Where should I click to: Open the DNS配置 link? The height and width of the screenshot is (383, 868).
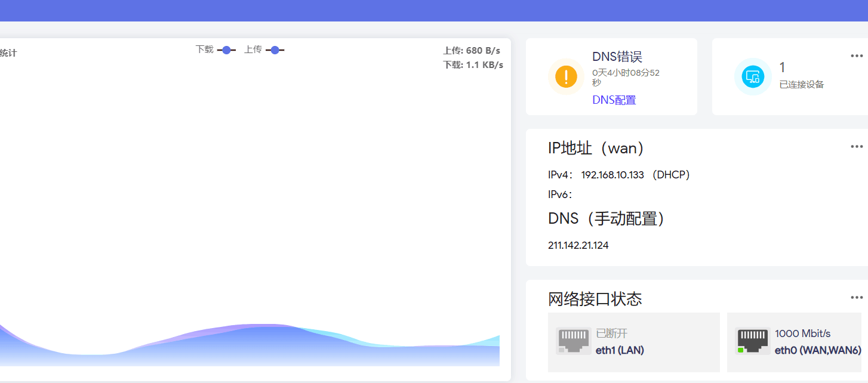614,100
